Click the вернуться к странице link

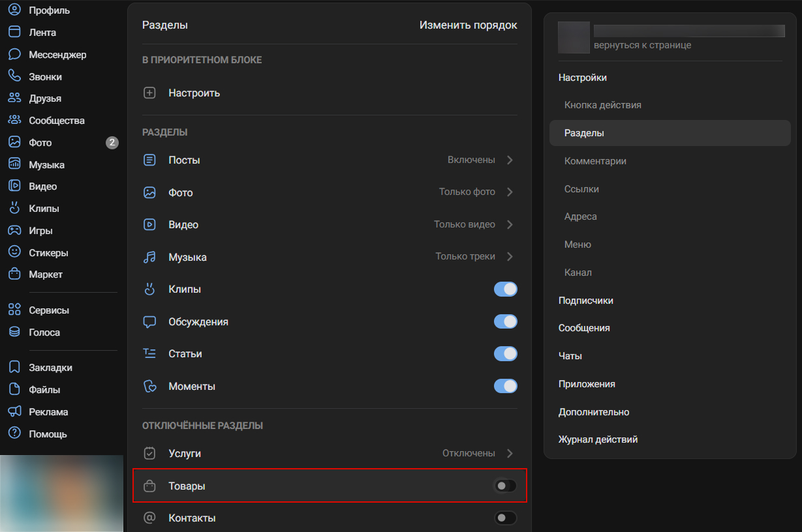pos(642,46)
